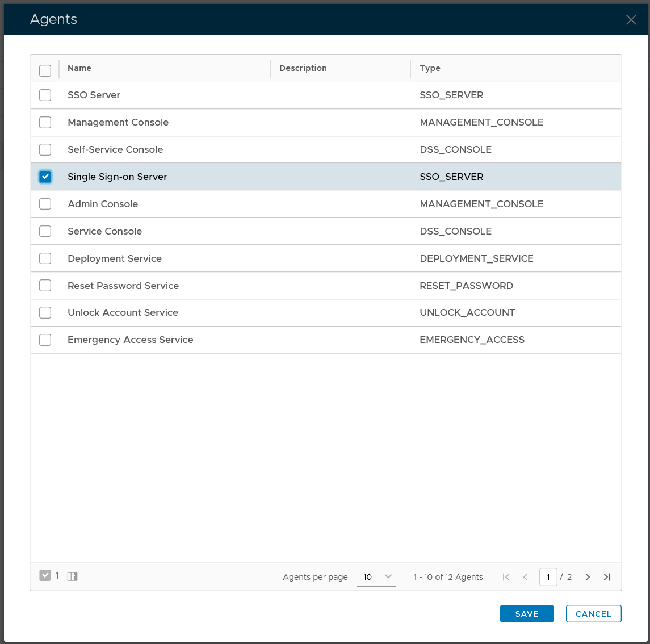Sort by the Name column header
The height and width of the screenshot is (644, 650).
[x=79, y=68]
